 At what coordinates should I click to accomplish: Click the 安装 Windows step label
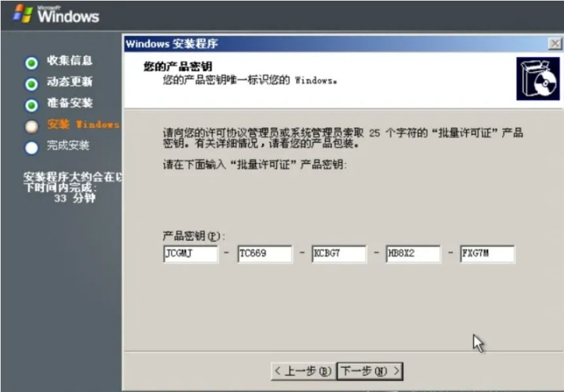(83, 124)
